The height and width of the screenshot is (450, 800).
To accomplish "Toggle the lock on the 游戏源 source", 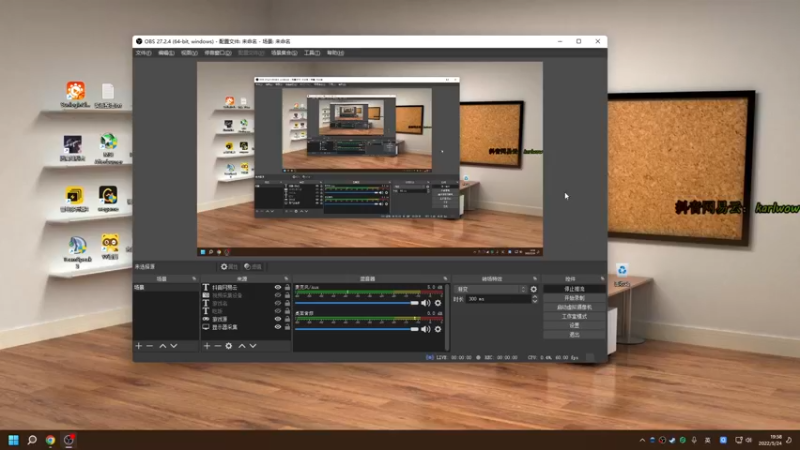I will coord(287,319).
